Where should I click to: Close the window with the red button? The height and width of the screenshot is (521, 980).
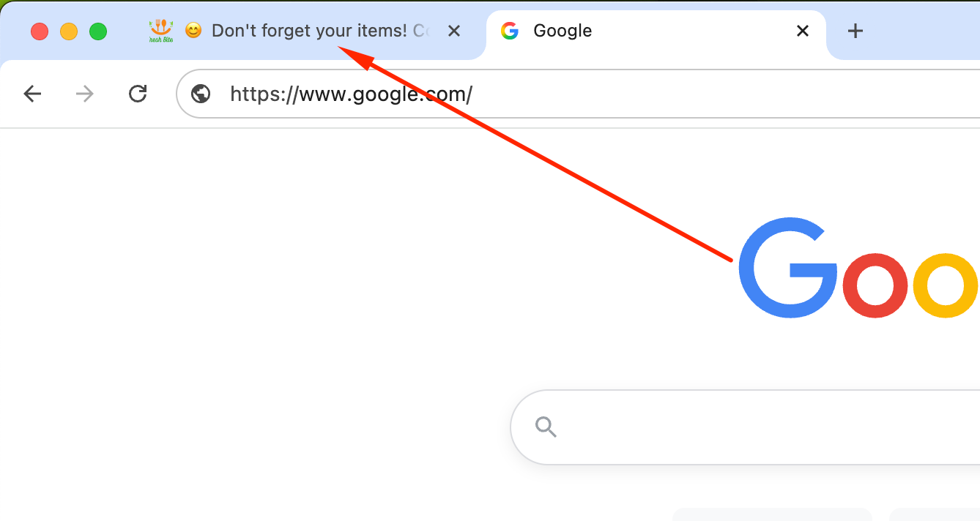tap(40, 31)
